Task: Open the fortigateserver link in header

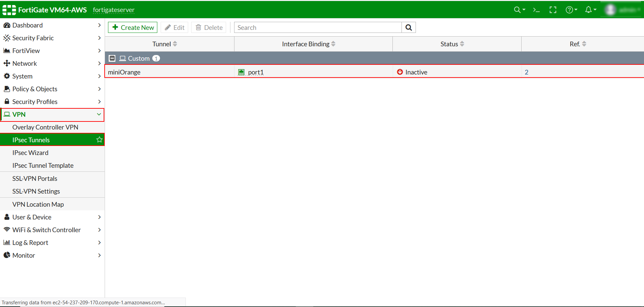Action: point(114,10)
